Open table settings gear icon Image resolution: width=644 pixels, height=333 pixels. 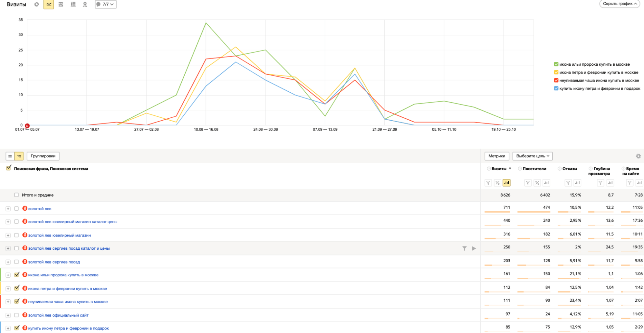click(x=638, y=156)
